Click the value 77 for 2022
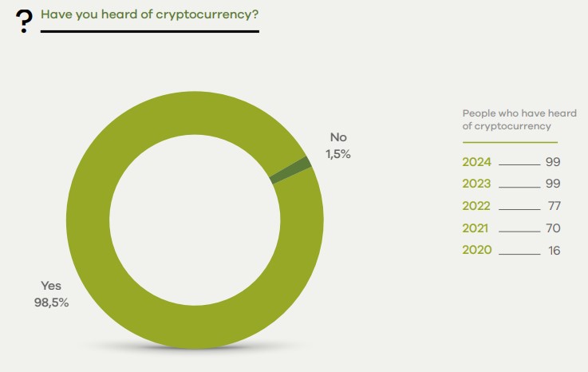The width and height of the screenshot is (588, 372). click(553, 207)
